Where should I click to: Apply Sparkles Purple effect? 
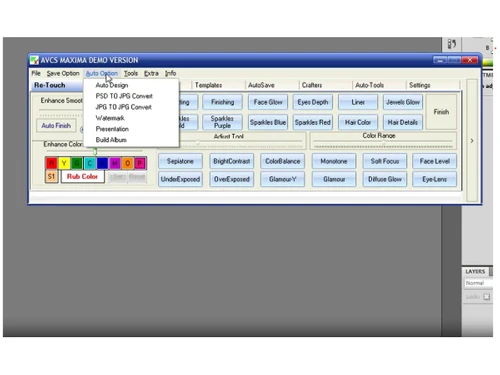point(222,122)
